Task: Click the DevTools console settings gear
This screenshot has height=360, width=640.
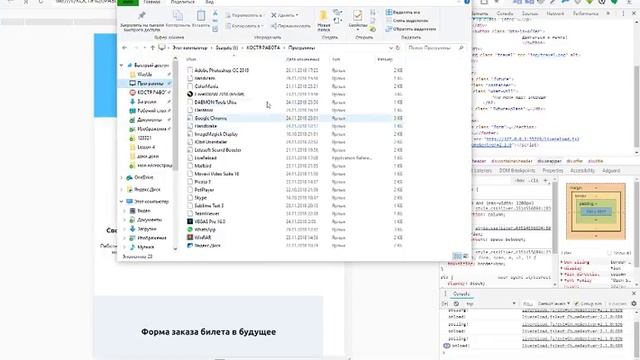Action: point(634,304)
